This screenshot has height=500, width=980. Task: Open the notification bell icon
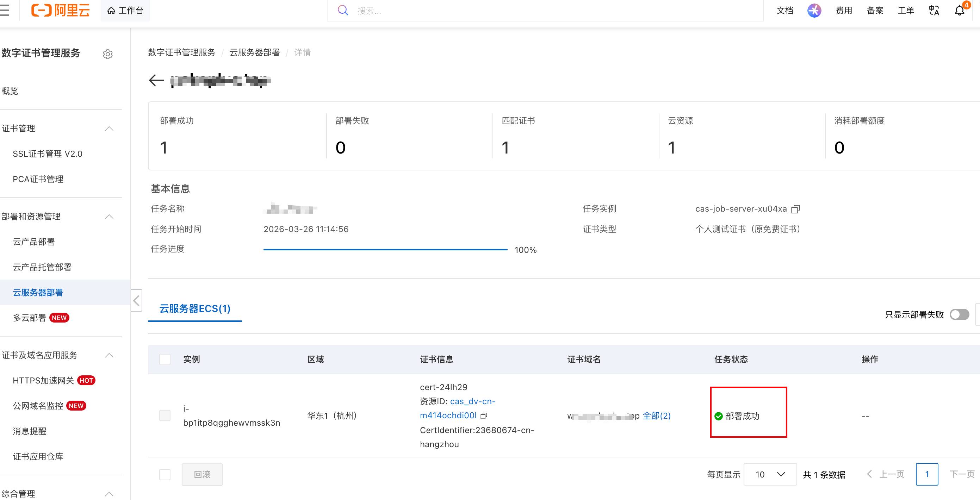click(x=959, y=10)
